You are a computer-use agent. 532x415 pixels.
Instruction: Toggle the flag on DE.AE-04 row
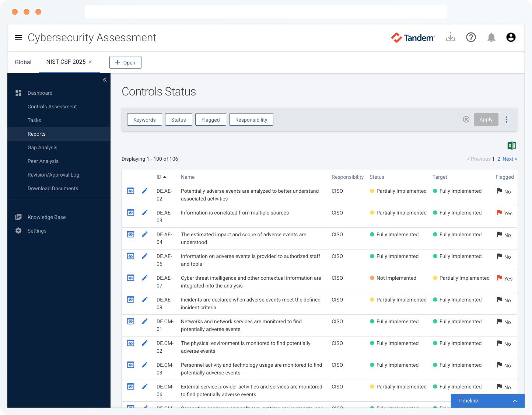(x=499, y=234)
